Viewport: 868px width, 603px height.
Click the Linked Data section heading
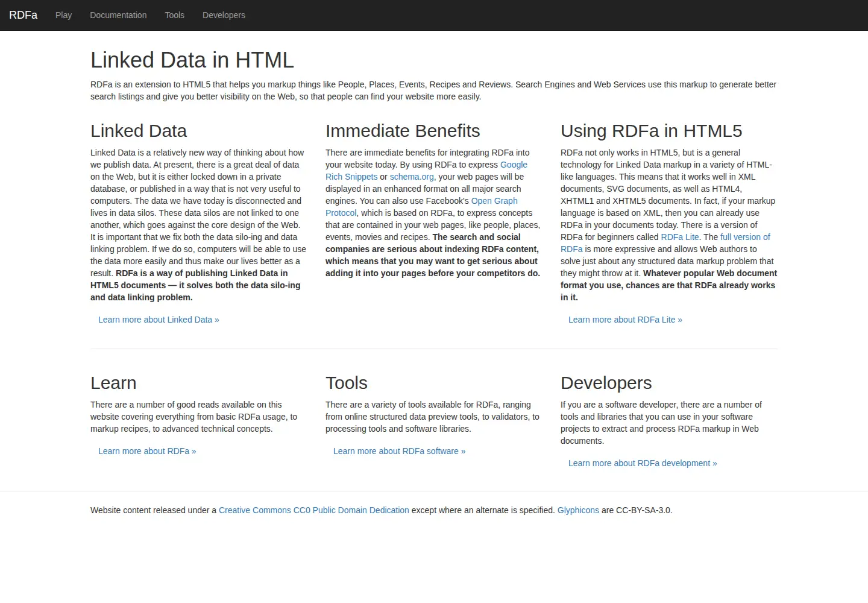139,131
